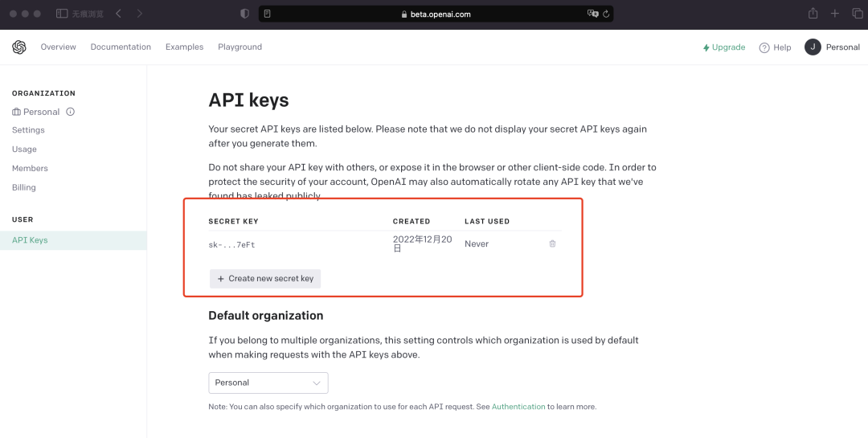Click the Default organization heading
The image size is (868, 438).
coord(266,316)
